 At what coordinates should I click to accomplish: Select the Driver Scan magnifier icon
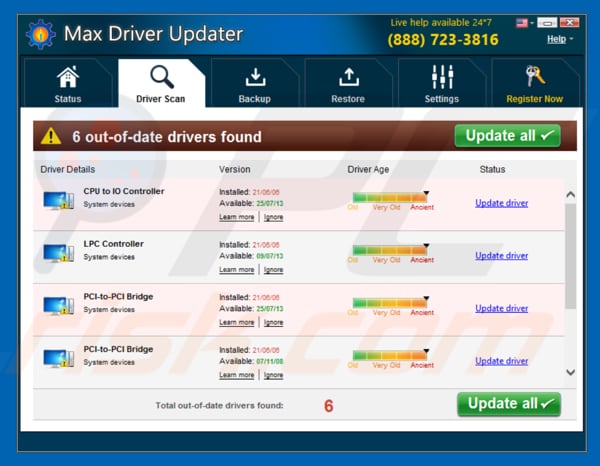point(162,77)
